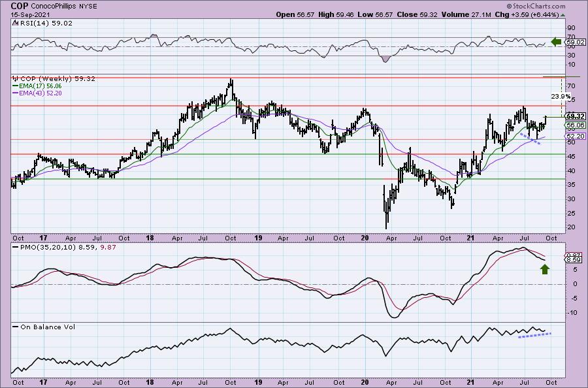Click the 20 level on the price axis
This screenshot has width=588, height=388.
(x=572, y=227)
